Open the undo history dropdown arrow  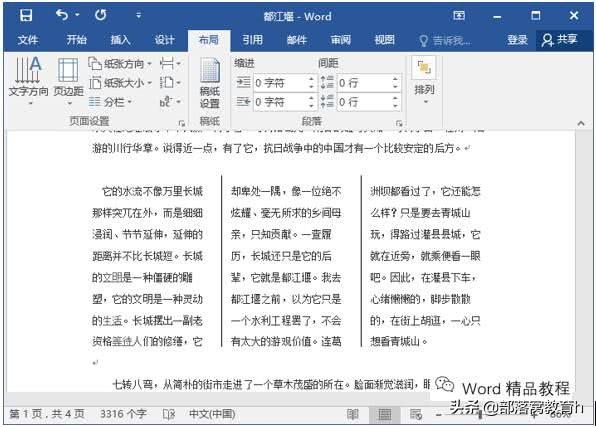click(x=77, y=15)
